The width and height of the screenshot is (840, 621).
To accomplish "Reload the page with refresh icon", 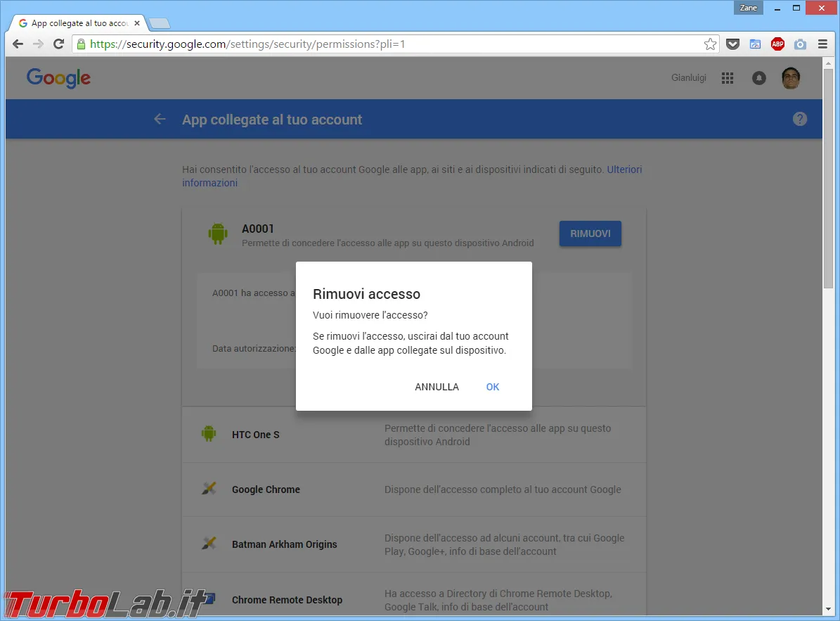I will pyautogui.click(x=59, y=44).
